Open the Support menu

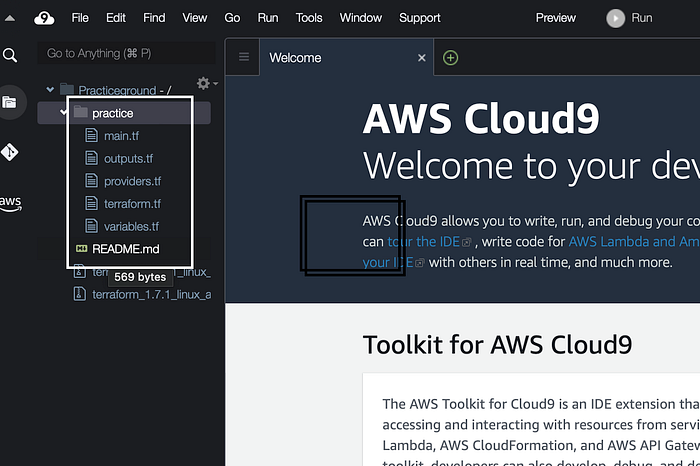pyautogui.click(x=420, y=18)
